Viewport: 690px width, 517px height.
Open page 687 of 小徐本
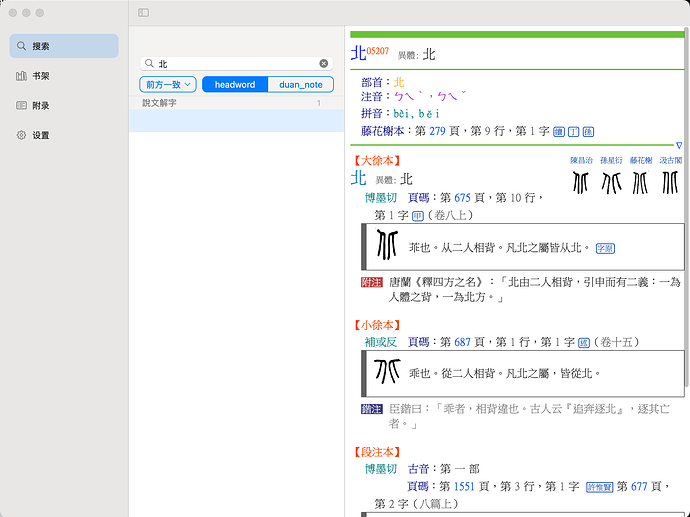click(x=462, y=341)
